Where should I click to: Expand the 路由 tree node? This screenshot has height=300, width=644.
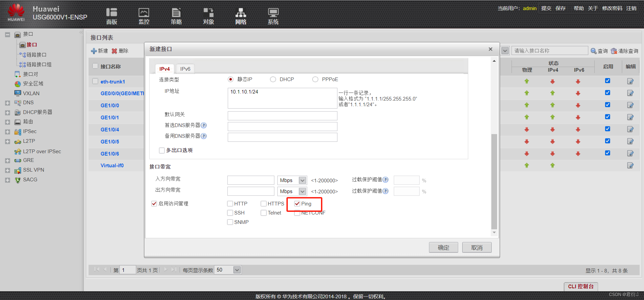[x=7, y=122]
